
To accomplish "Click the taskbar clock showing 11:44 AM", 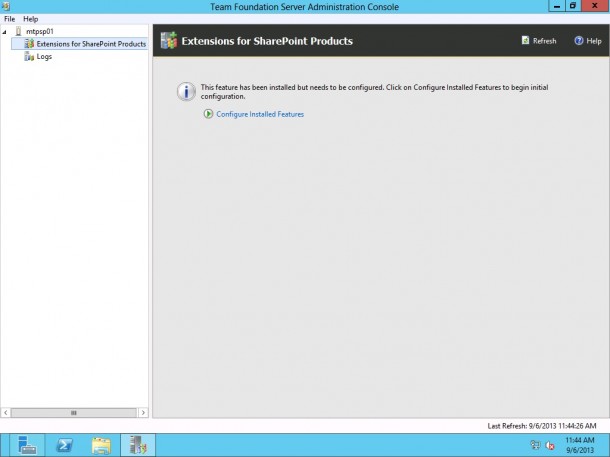I will [x=580, y=445].
